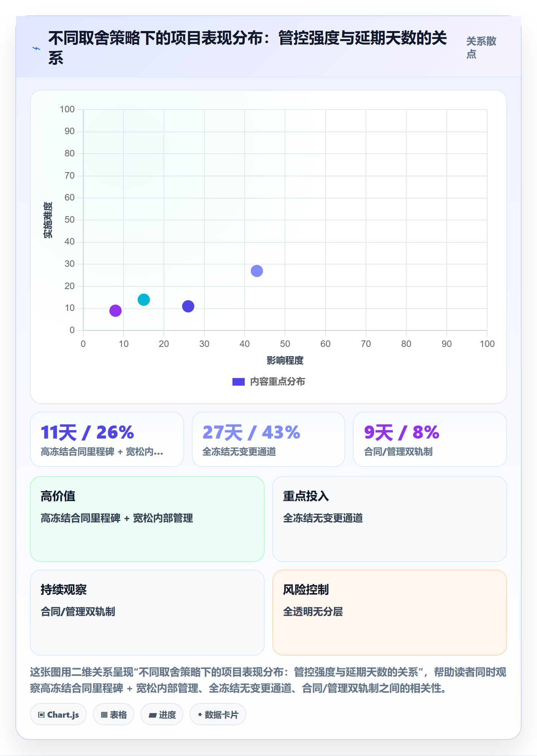Select the 风险控制 quadrant card

tap(390, 613)
